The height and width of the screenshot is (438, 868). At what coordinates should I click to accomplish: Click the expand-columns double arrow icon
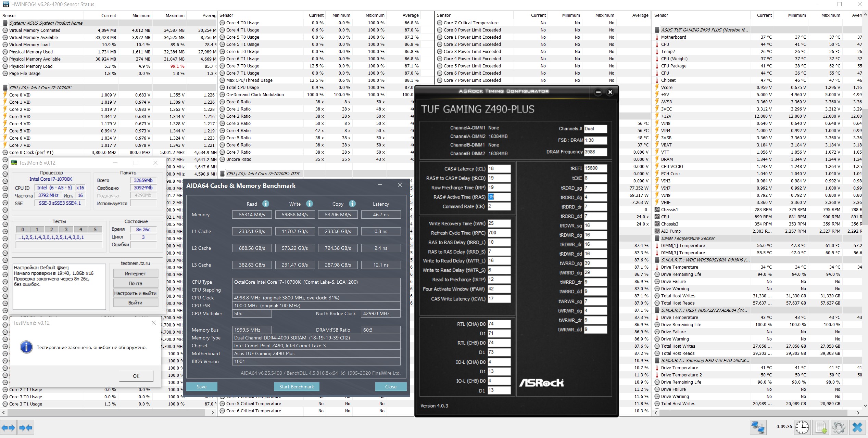pos(8,427)
